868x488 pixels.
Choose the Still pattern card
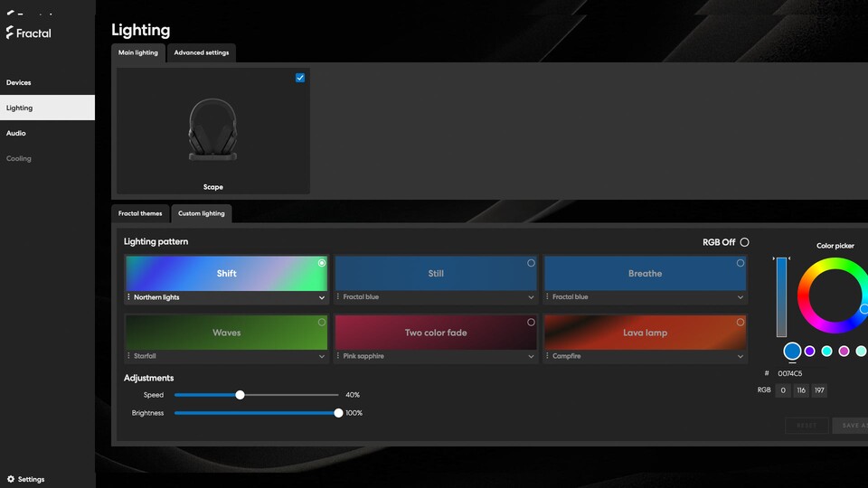pyautogui.click(x=436, y=273)
